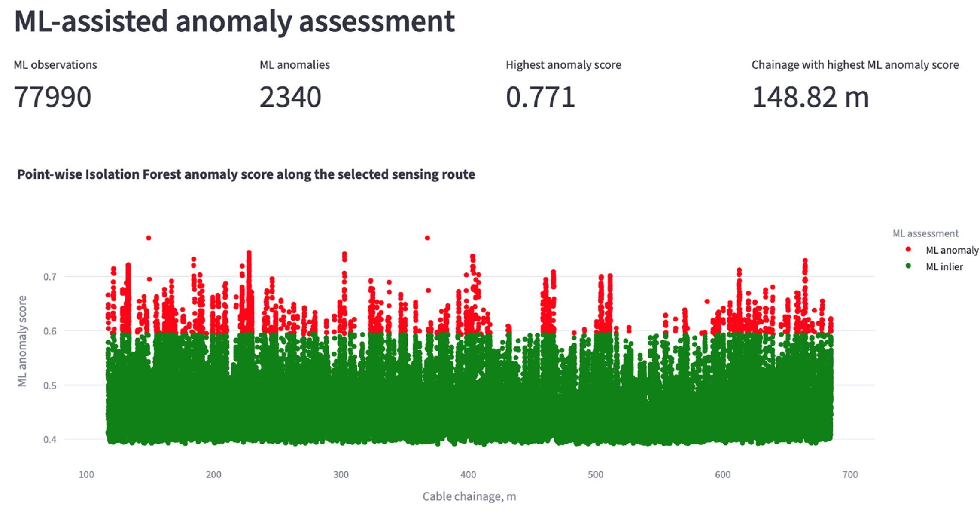Viewport: 980px width, 514px height.
Task: Click the red outlier point near chainage 368
Action: (x=427, y=238)
